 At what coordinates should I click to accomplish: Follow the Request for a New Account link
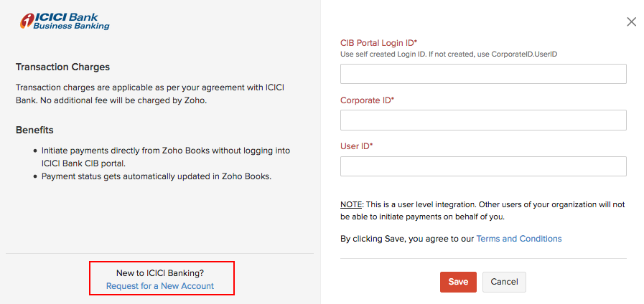(x=160, y=286)
